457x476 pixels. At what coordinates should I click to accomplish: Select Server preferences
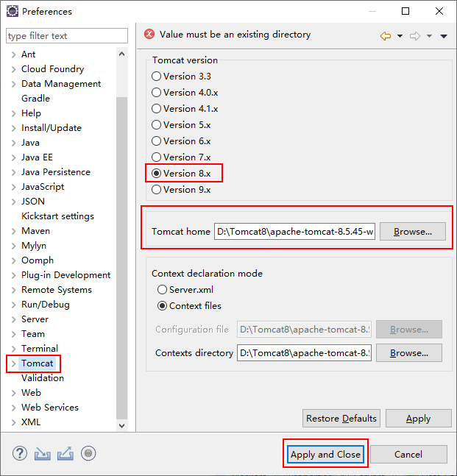click(x=35, y=319)
